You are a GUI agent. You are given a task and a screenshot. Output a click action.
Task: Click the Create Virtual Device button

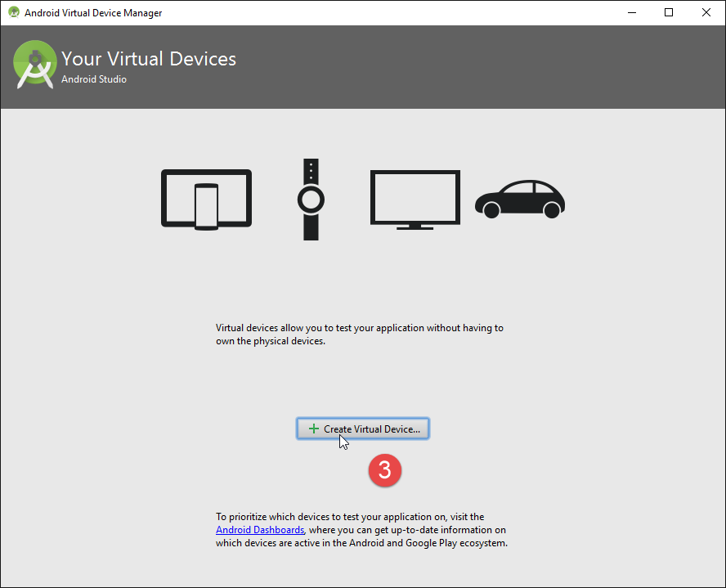point(363,429)
